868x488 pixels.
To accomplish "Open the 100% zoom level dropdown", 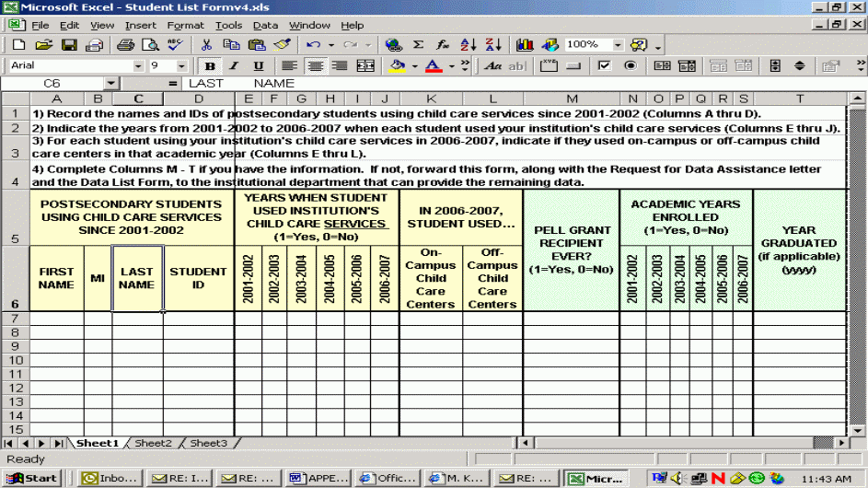I will click(617, 44).
